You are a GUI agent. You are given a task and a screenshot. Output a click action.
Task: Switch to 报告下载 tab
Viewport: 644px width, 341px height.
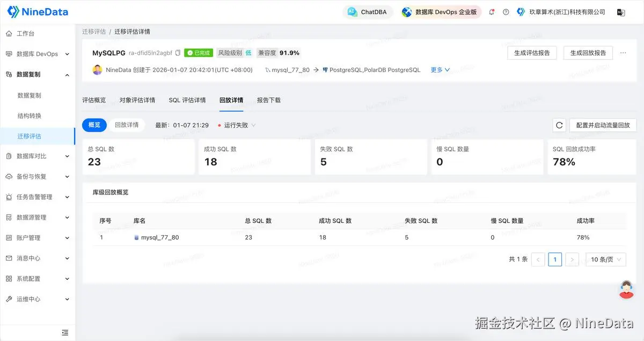[x=269, y=100]
